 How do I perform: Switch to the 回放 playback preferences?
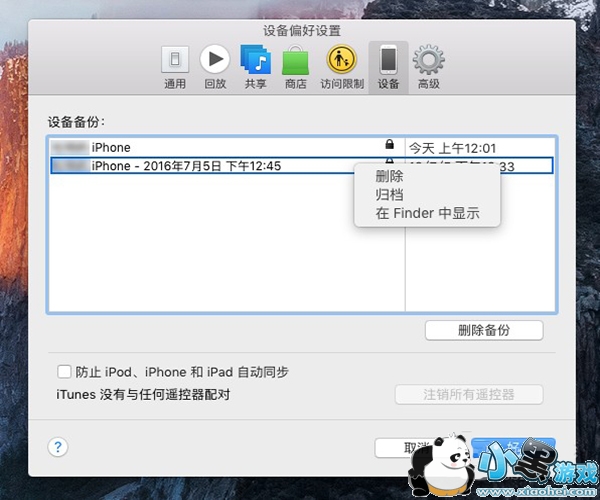[x=215, y=66]
